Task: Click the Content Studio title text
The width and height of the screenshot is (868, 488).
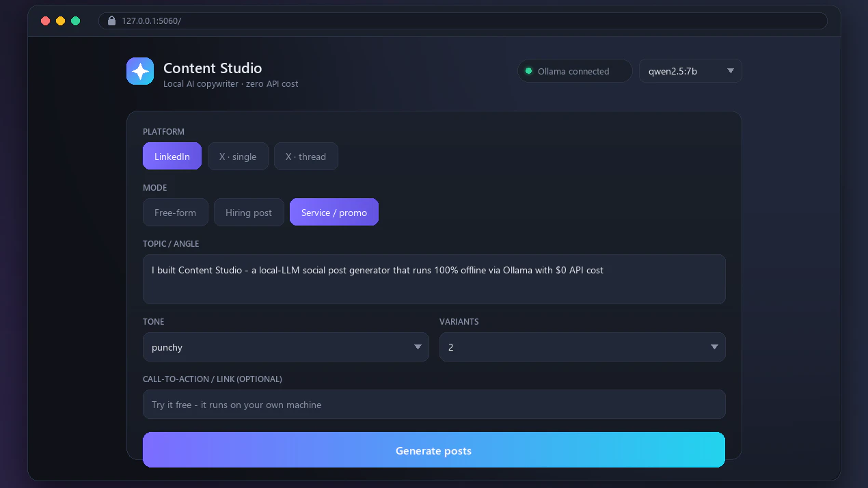Action: click(x=213, y=68)
